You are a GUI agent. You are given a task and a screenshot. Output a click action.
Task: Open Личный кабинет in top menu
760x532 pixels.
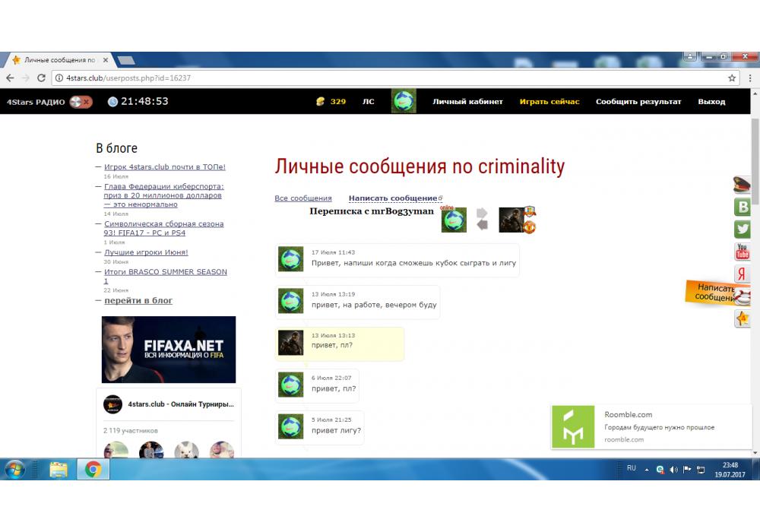tap(467, 102)
